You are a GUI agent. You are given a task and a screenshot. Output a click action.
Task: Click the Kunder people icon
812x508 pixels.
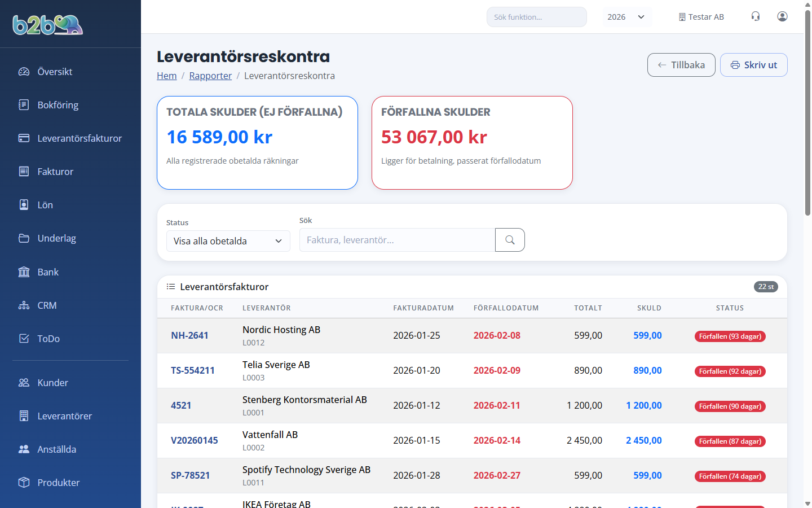click(24, 383)
